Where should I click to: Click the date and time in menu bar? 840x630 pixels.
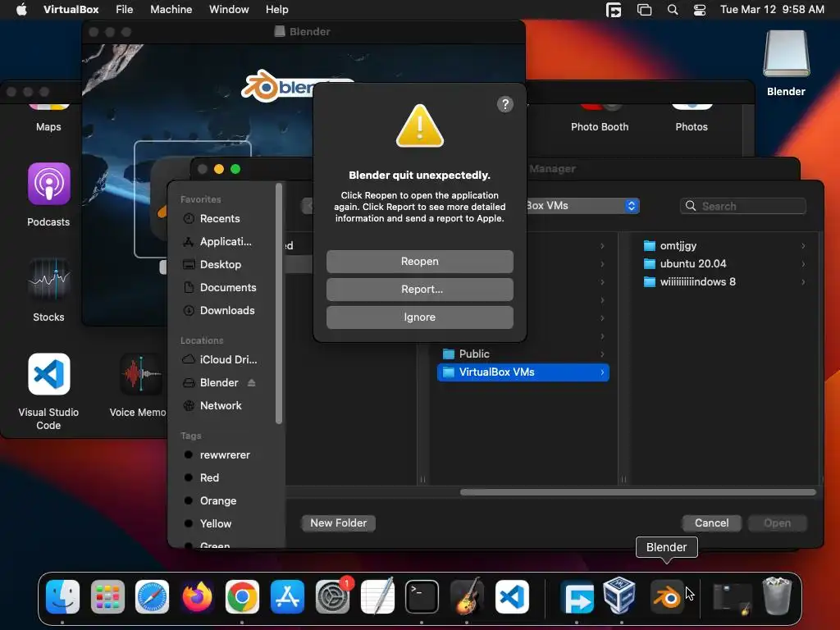(772, 9)
